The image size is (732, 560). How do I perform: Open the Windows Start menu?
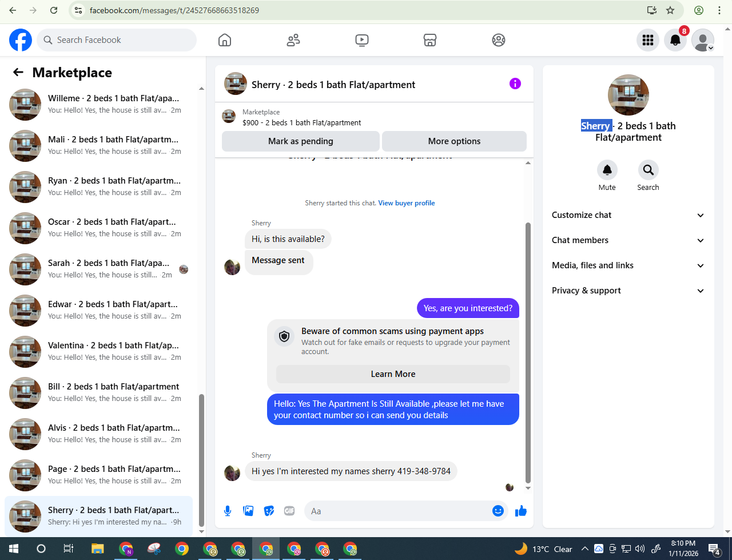14,549
